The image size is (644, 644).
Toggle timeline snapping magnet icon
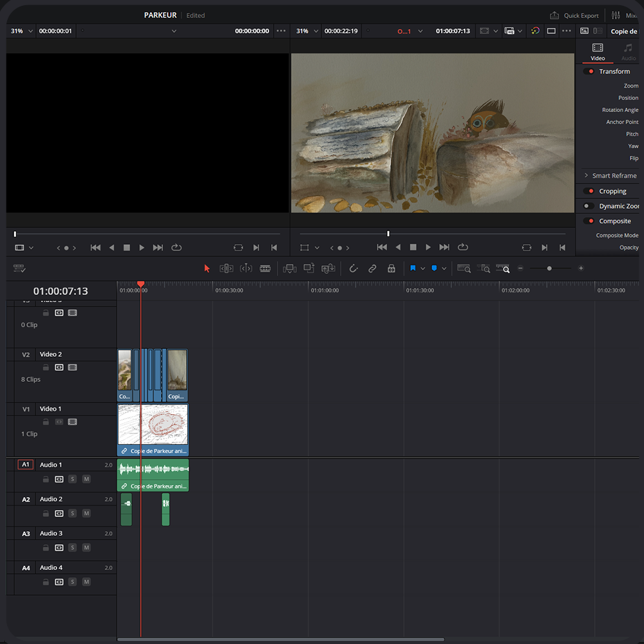[353, 269]
